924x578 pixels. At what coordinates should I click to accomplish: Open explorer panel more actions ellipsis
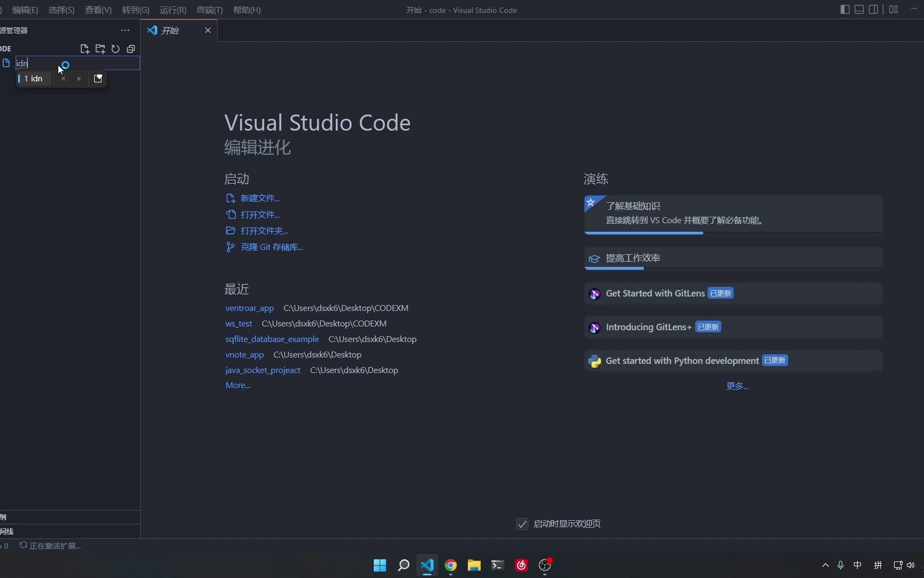(125, 31)
